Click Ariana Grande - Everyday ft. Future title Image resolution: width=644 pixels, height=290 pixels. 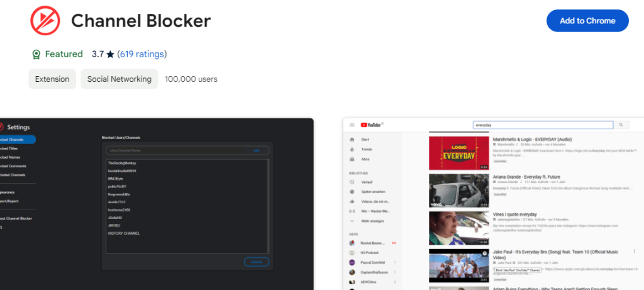coord(528,177)
